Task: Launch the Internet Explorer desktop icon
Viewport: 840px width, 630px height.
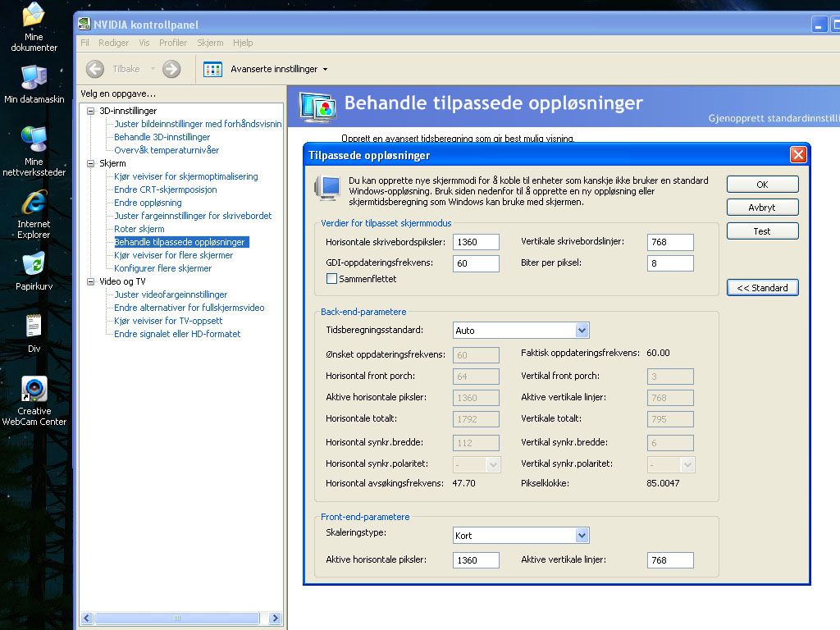Action: pos(34,214)
